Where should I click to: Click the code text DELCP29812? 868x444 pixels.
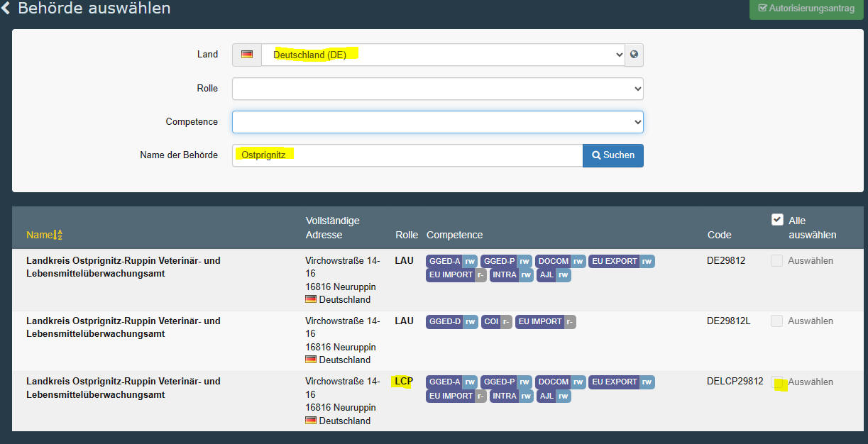[x=735, y=382]
